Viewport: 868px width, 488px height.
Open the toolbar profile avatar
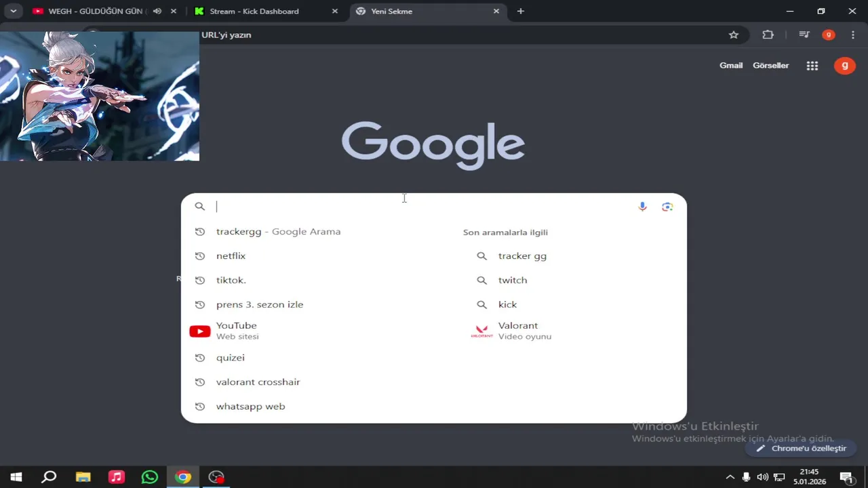(829, 35)
